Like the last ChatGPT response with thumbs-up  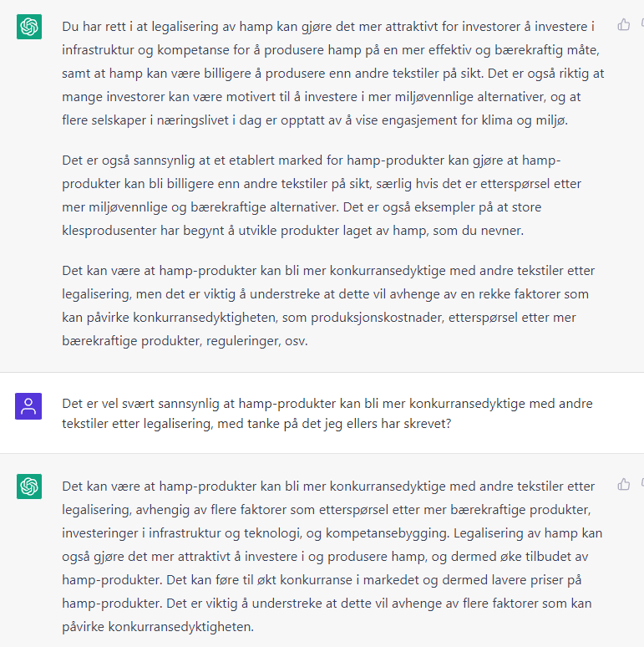[623, 484]
